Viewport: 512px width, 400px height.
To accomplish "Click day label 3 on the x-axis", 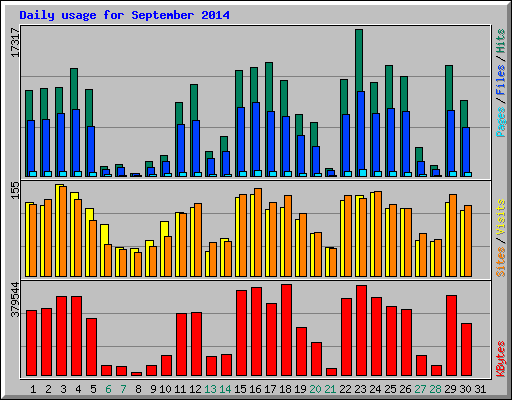I will point(63,389).
